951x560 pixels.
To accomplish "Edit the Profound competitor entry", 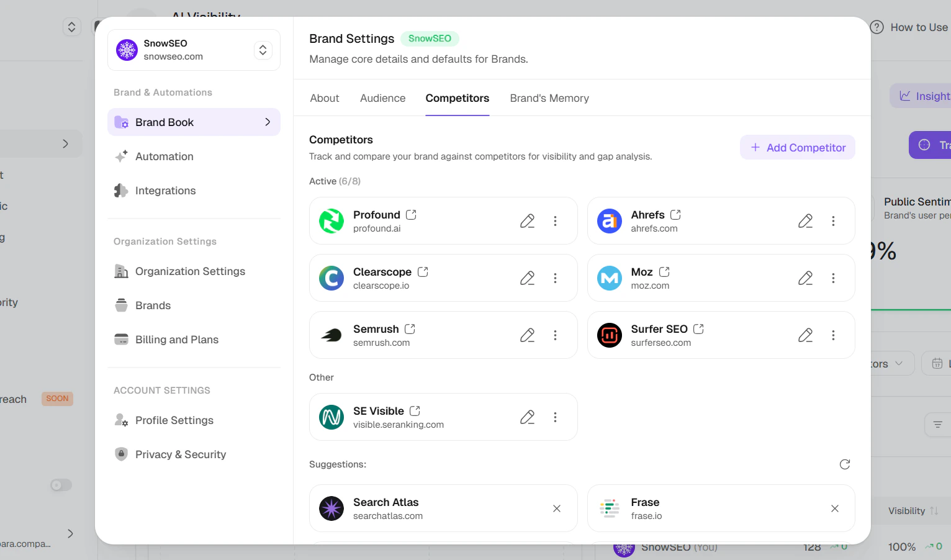I will (527, 221).
